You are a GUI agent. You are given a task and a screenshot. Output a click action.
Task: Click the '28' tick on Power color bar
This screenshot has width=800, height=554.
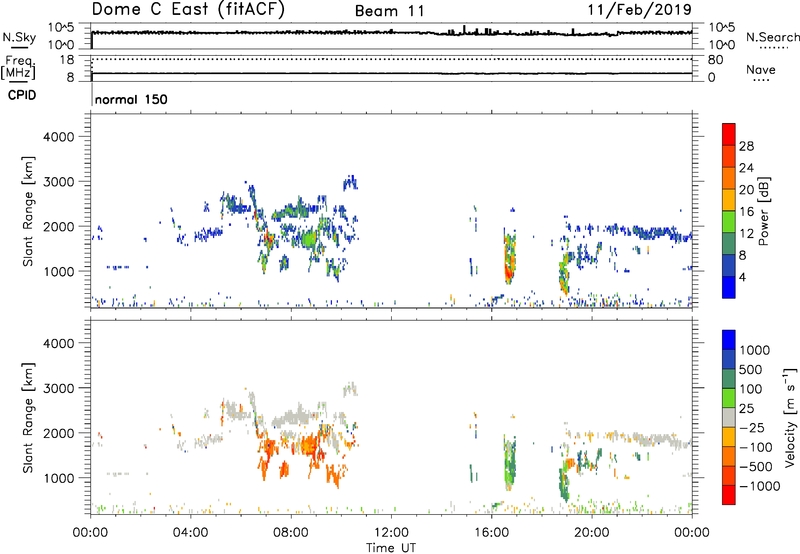746,146
